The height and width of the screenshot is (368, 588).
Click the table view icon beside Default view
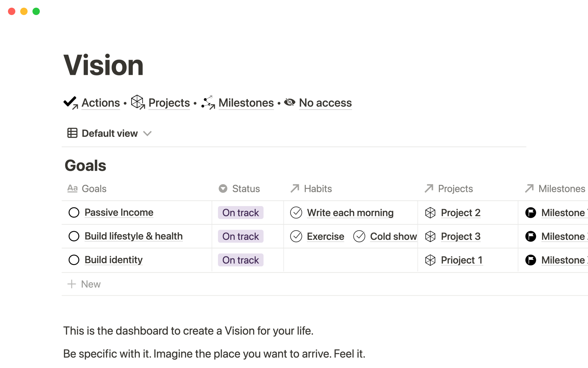72,133
